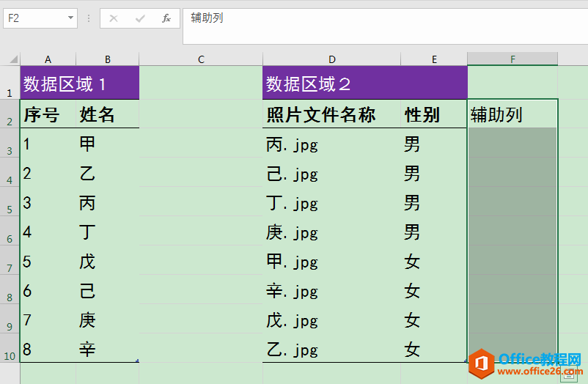The image size is (588, 384).
Task: Click the 己.jpg file name cell
Action: coord(332,172)
